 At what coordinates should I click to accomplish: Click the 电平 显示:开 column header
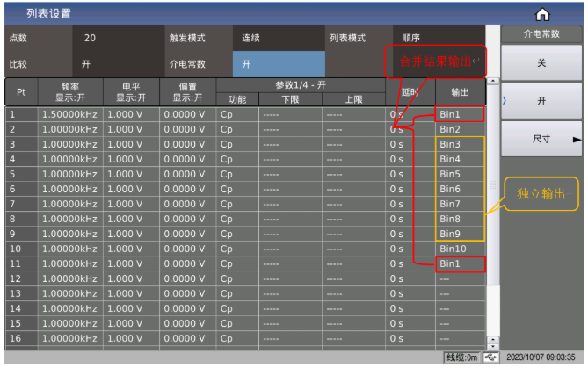pyautogui.click(x=131, y=92)
